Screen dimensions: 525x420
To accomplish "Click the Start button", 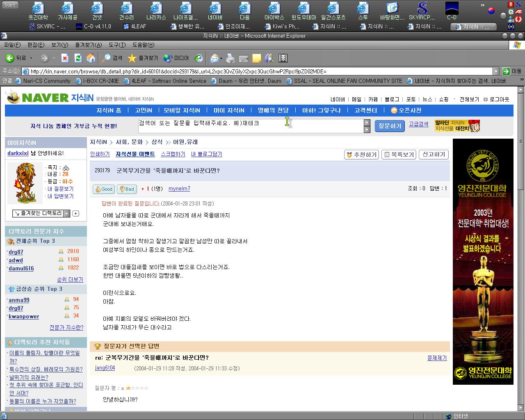I will 10,5.
